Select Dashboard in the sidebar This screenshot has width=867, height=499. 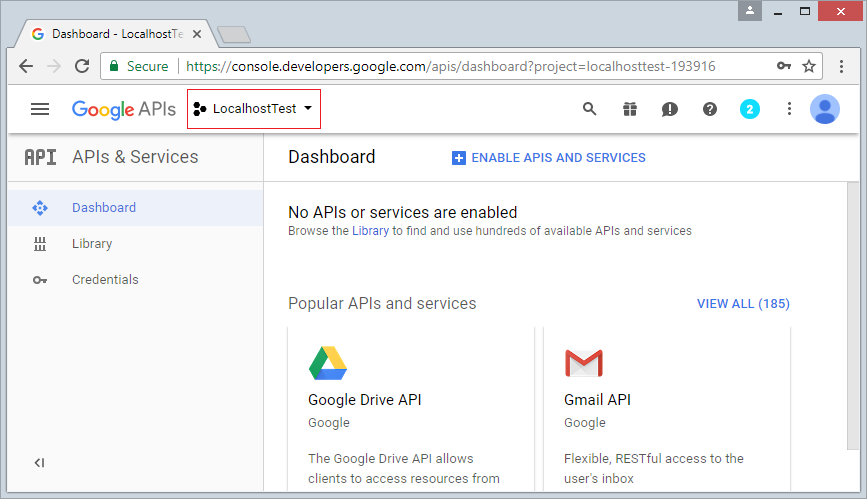(135, 207)
